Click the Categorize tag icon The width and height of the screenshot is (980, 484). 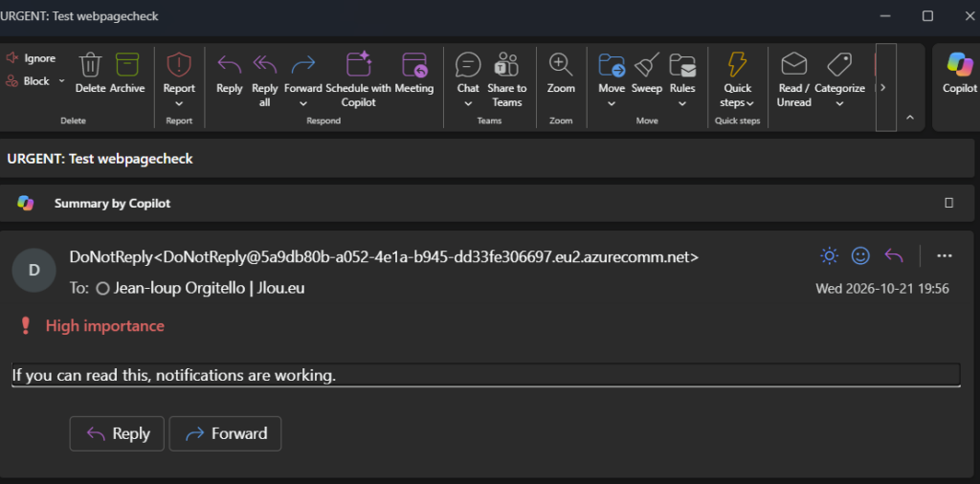pyautogui.click(x=839, y=65)
